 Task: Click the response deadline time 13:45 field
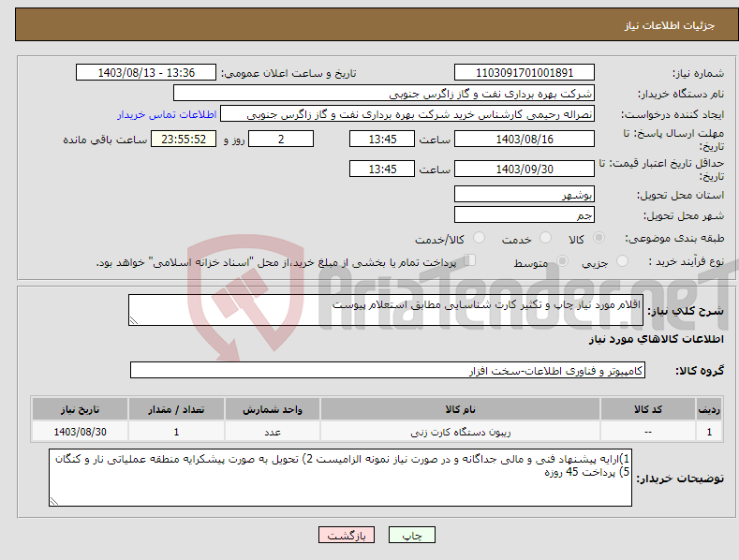(x=382, y=139)
